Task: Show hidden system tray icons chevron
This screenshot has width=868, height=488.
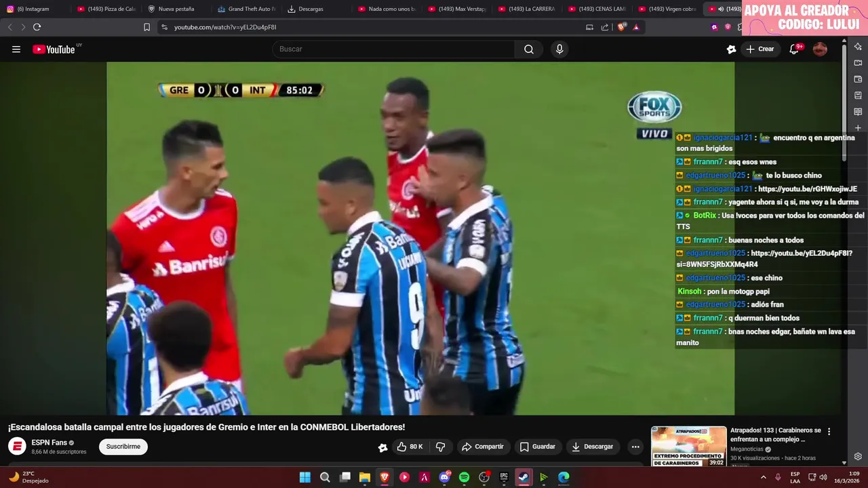Action: [764, 477]
